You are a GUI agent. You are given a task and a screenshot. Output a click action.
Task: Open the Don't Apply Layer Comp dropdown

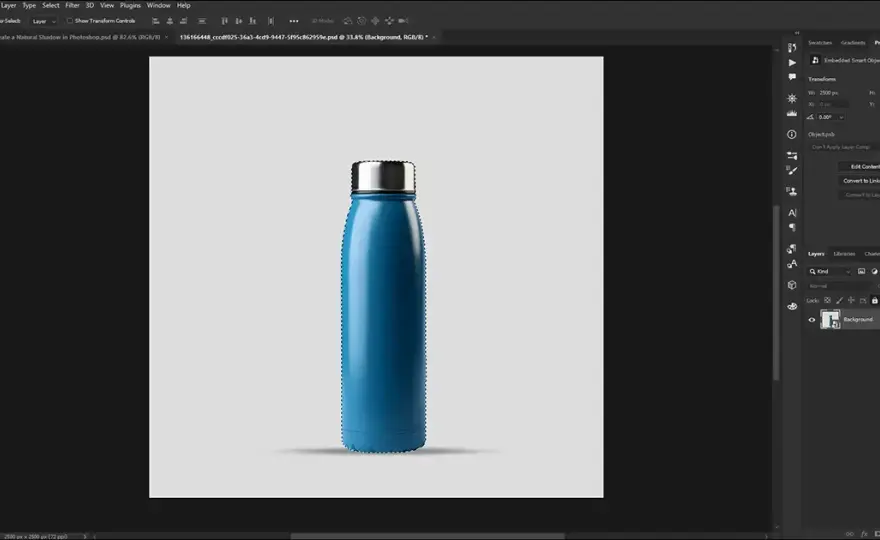844,147
